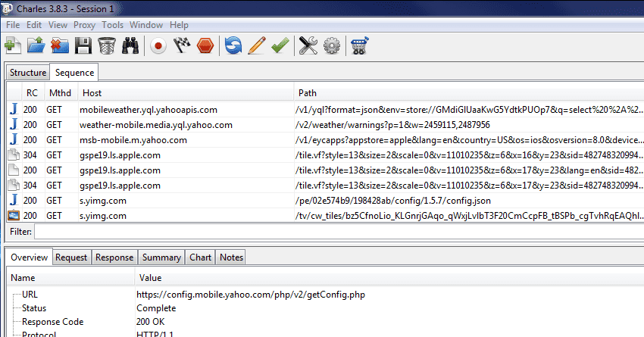Open the Help menu
Screen dimensions: 644x337
click(x=179, y=25)
